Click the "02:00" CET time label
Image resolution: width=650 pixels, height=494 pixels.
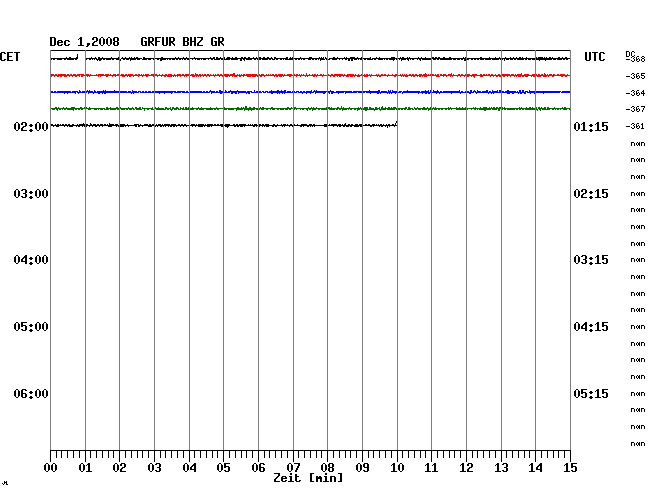[x=31, y=126]
